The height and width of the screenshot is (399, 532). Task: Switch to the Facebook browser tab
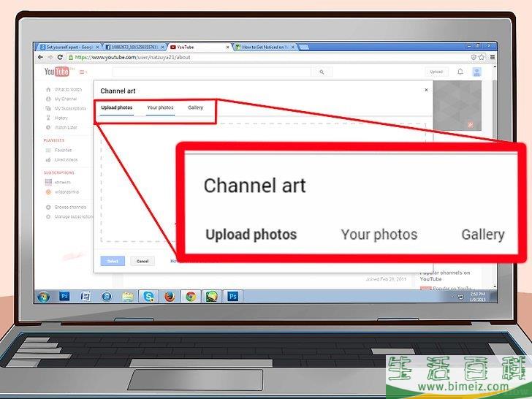(x=134, y=47)
